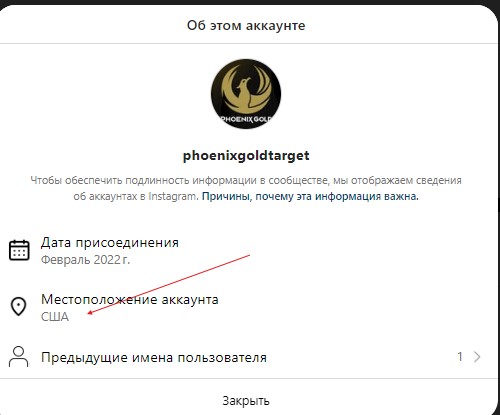The width and height of the screenshot is (500, 415).
Task: Click the Закрыть button
Action: click(246, 401)
